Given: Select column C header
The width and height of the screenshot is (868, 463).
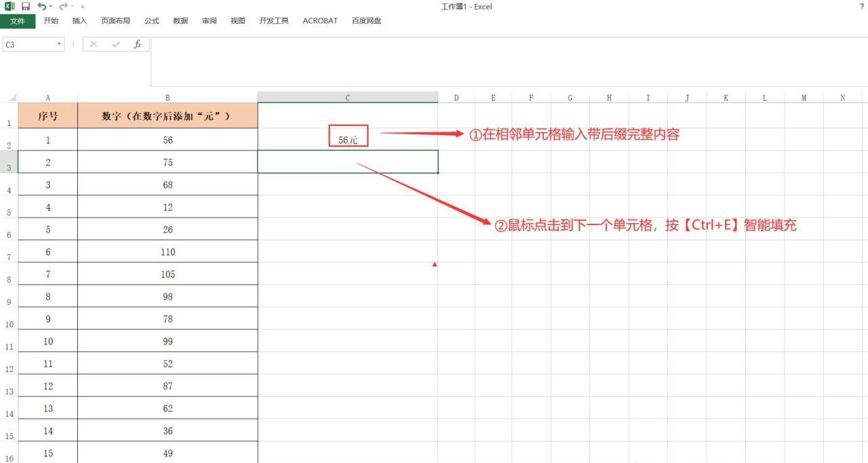Looking at the screenshot, I should tap(348, 98).
